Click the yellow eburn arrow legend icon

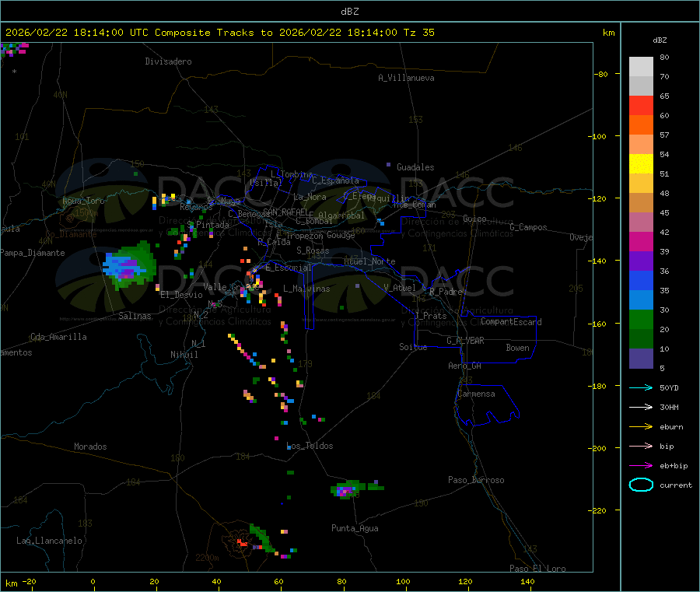point(641,427)
